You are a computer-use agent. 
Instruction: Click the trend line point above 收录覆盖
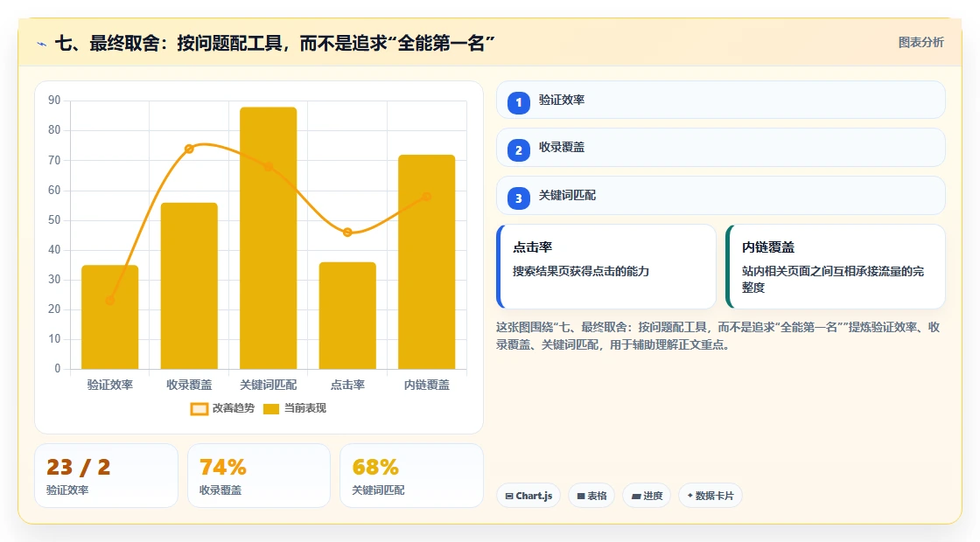point(189,149)
